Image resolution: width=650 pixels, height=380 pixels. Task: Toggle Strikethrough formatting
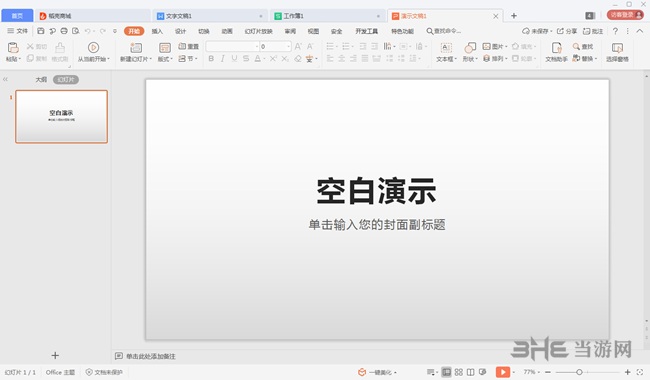coord(246,59)
